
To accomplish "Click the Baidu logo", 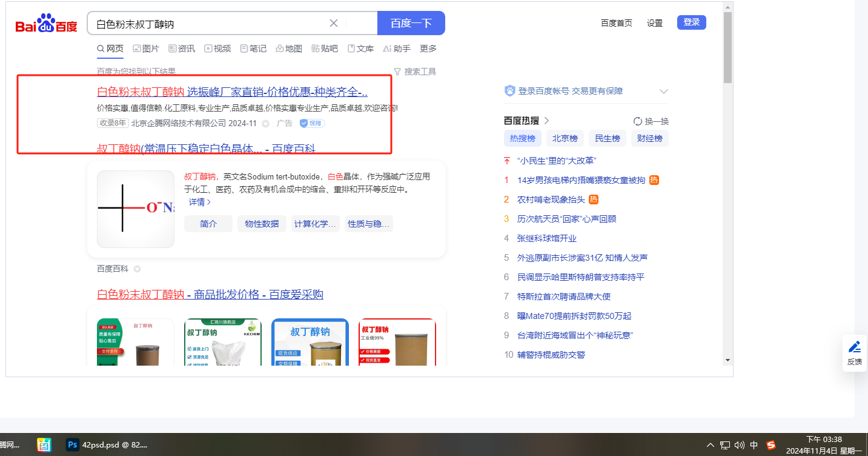I will pos(46,24).
